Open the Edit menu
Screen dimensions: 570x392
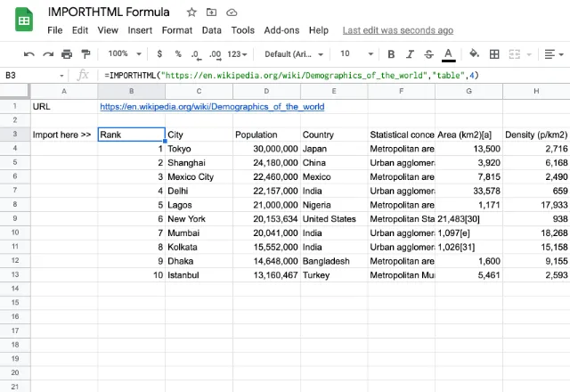pos(80,30)
